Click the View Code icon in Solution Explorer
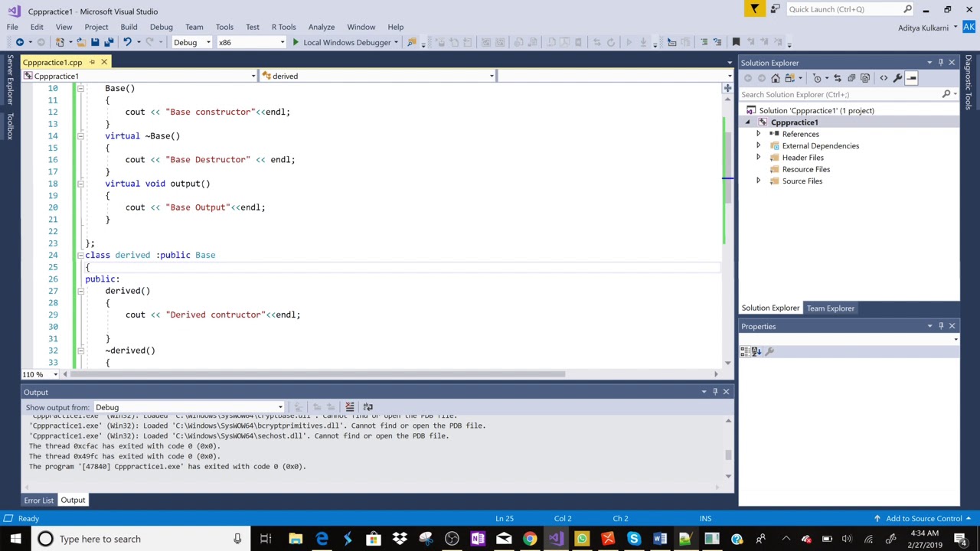The image size is (980, 551). click(884, 78)
